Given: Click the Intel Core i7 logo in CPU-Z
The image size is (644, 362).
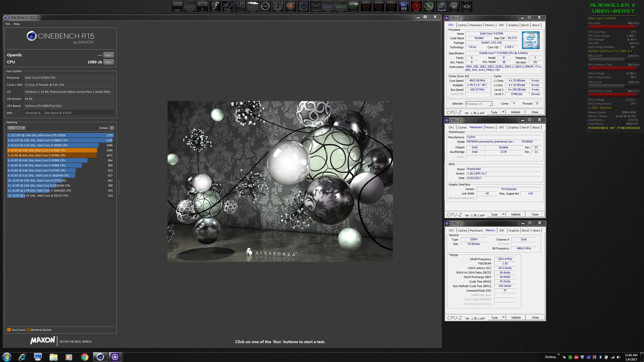Looking at the screenshot, I should (531, 40).
